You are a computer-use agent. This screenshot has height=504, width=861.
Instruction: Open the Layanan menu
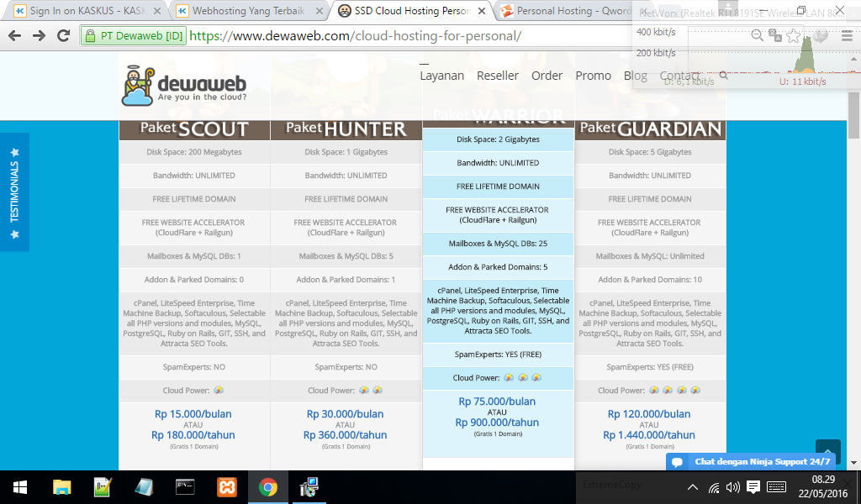442,76
